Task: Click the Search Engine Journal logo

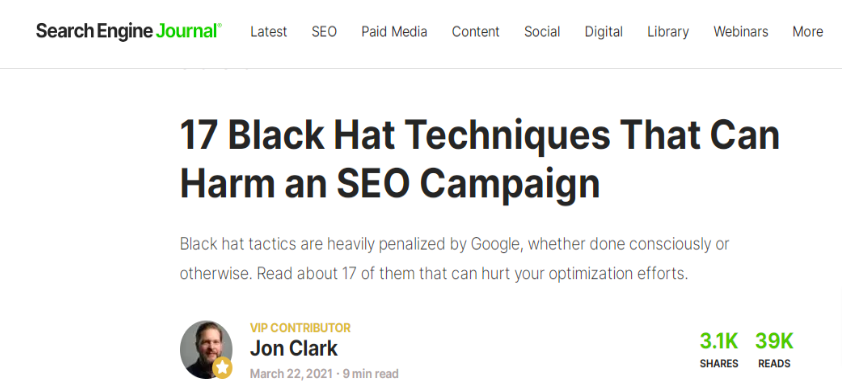Action: point(129,31)
